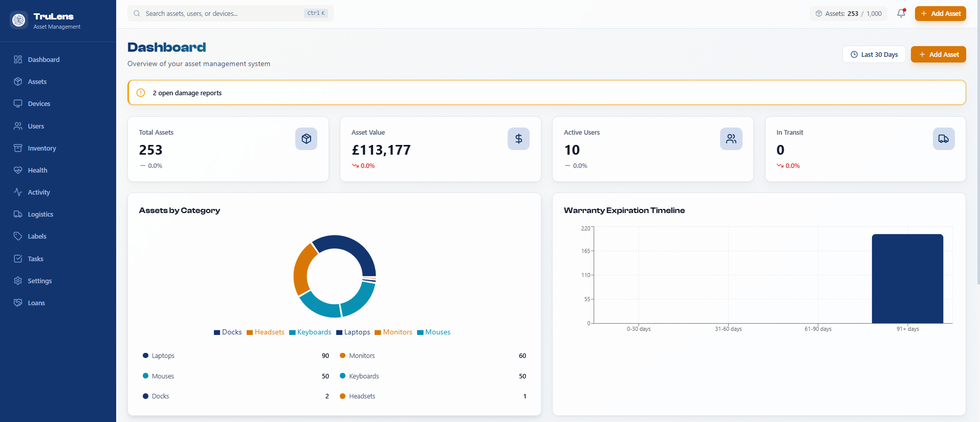980x422 pixels.
Task: Click the Asset Value dollar icon
Action: click(x=518, y=139)
